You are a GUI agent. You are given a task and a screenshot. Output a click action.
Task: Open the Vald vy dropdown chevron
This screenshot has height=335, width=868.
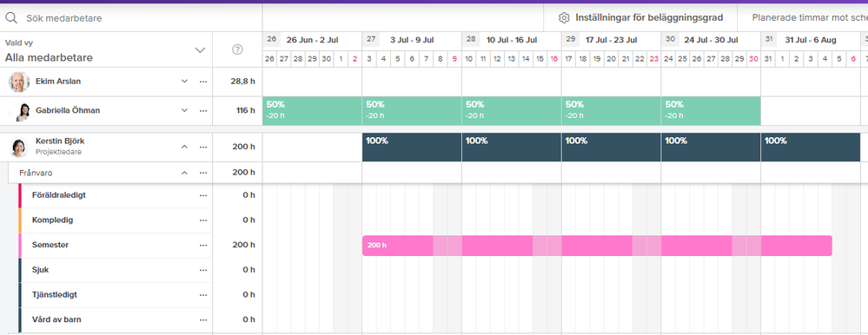(x=201, y=50)
